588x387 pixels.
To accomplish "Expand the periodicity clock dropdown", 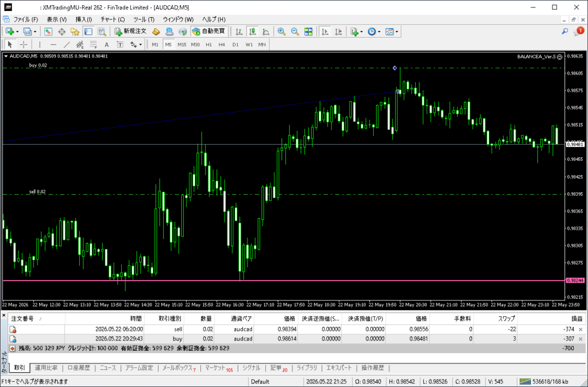I will tap(374, 32).
